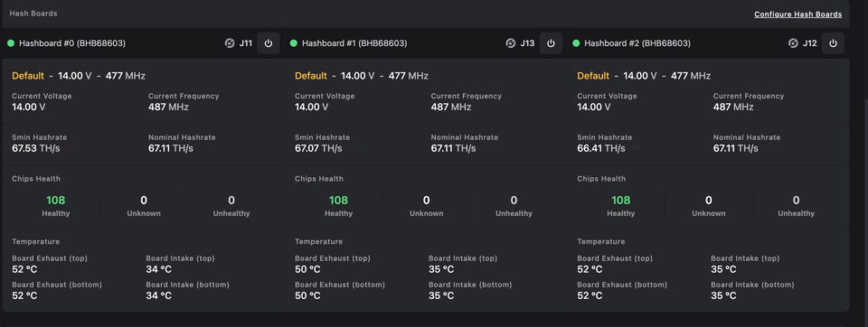This screenshot has width=868, height=327.
Task: Click the power button for Hashboard #2
Action: (833, 43)
